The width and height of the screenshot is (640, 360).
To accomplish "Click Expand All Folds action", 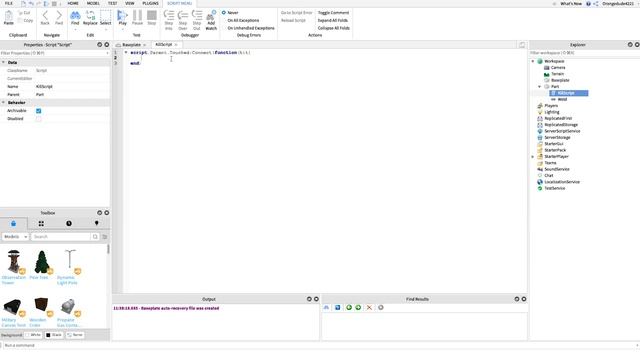I will coord(333,20).
